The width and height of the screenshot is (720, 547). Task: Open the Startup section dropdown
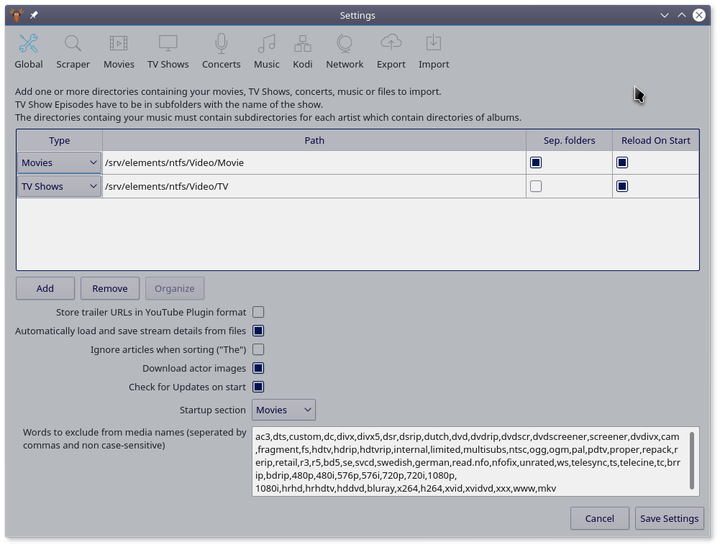pos(283,410)
